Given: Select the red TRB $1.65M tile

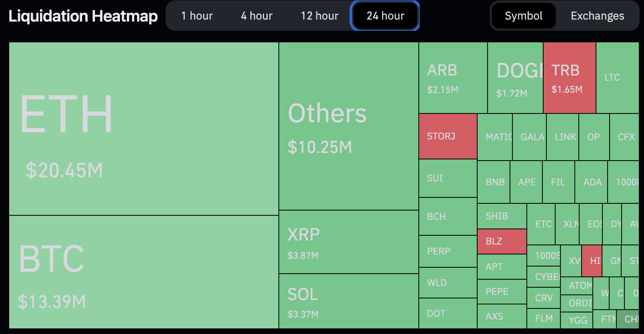Looking at the screenshot, I should click(570, 78).
